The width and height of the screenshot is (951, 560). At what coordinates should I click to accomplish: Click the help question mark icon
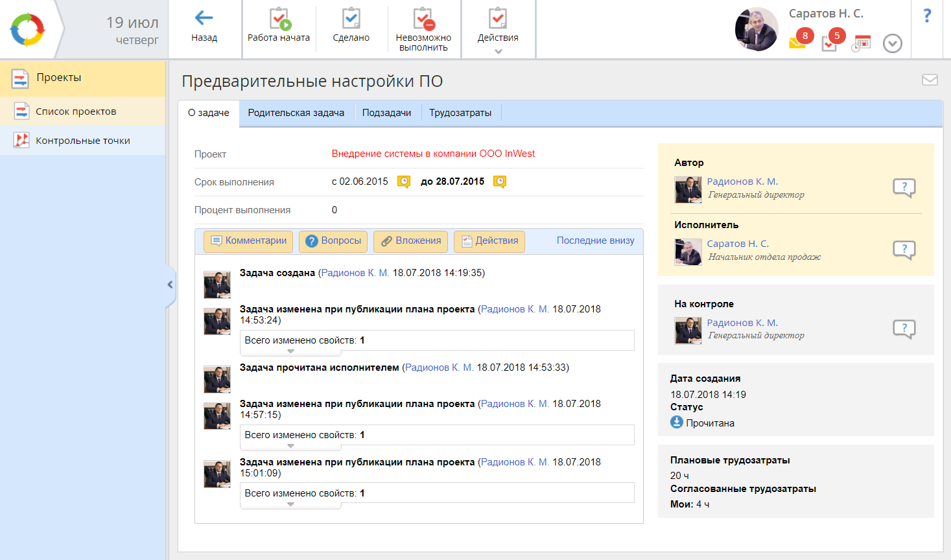click(927, 16)
